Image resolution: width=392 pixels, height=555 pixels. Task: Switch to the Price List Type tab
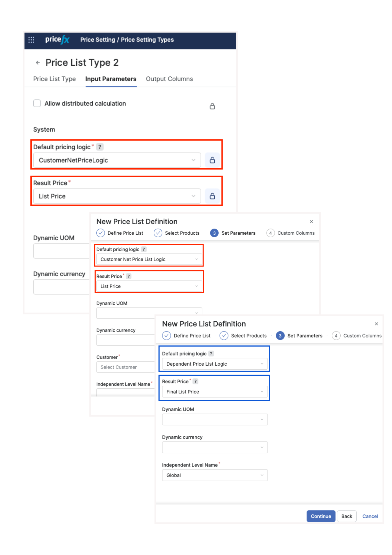[54, 79]
